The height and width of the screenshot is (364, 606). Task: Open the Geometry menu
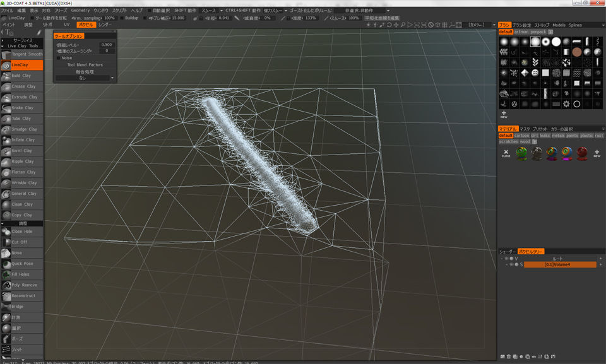click(80, 11)
